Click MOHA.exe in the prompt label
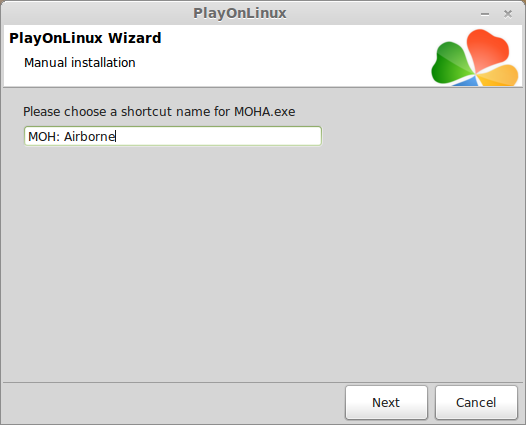This screenshot has height=425, width=526. [x=265, y=111]
